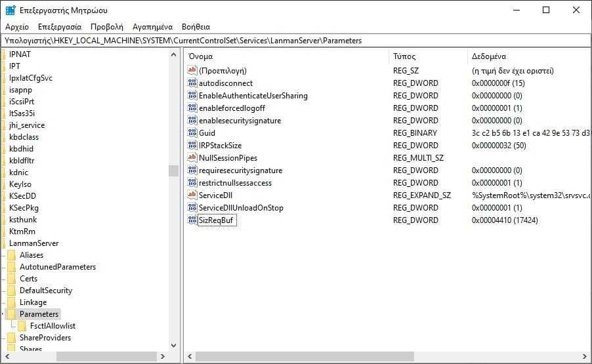Open the Αρχείο menu

17,27
